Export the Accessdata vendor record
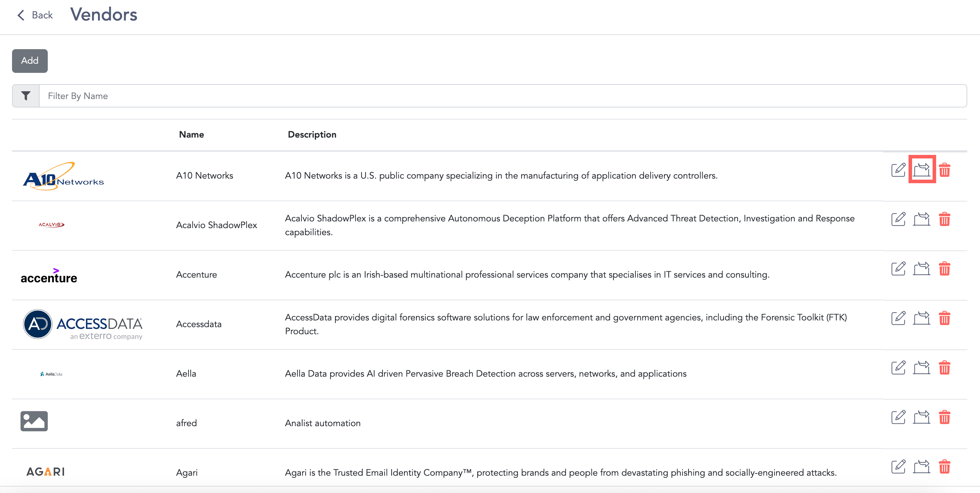The width and height of the screenshot is (980, 493). [922, 318]
